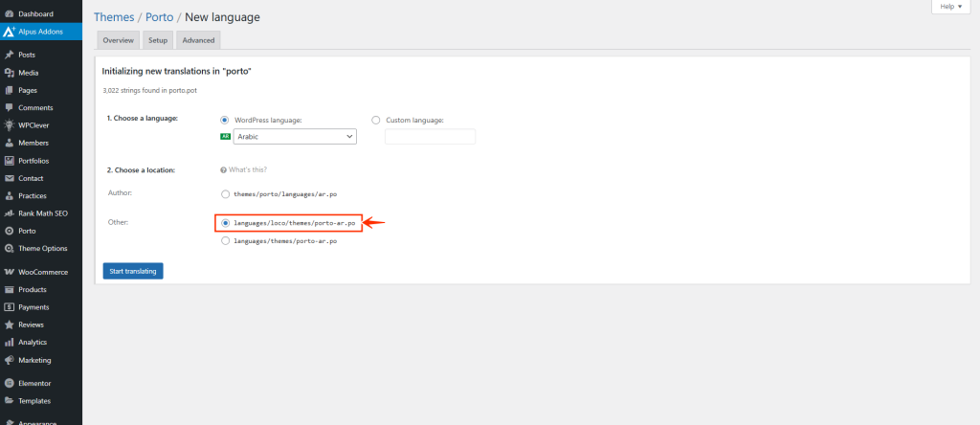Open the What's this? help link

(245, 169)
